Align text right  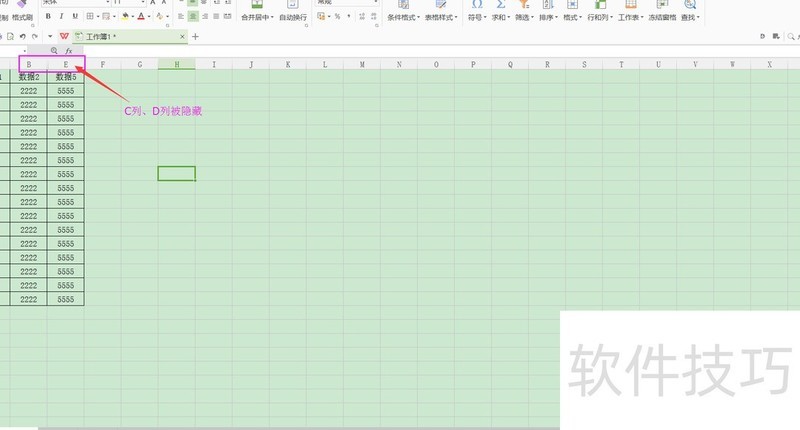[x=205, y=16]
